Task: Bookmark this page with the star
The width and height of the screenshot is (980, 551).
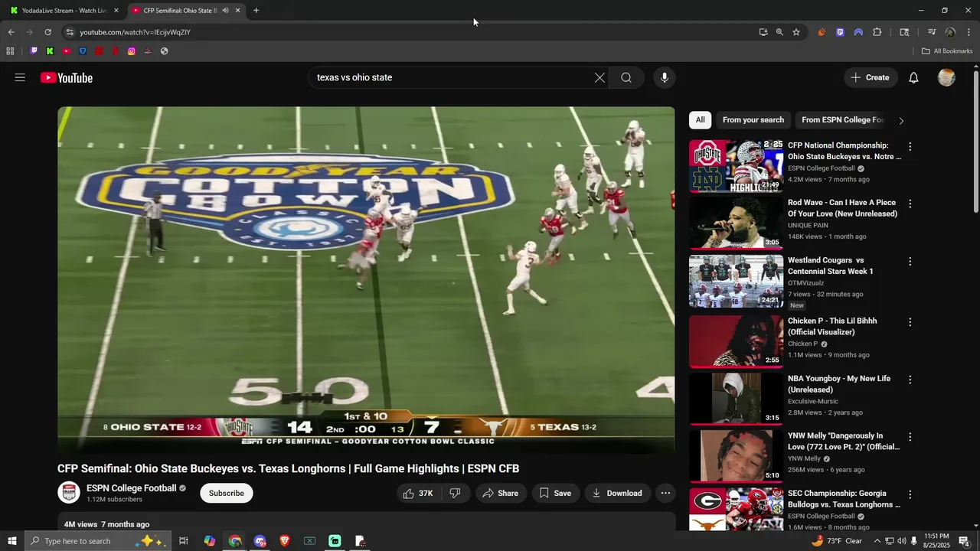Action: click(796, 32)
